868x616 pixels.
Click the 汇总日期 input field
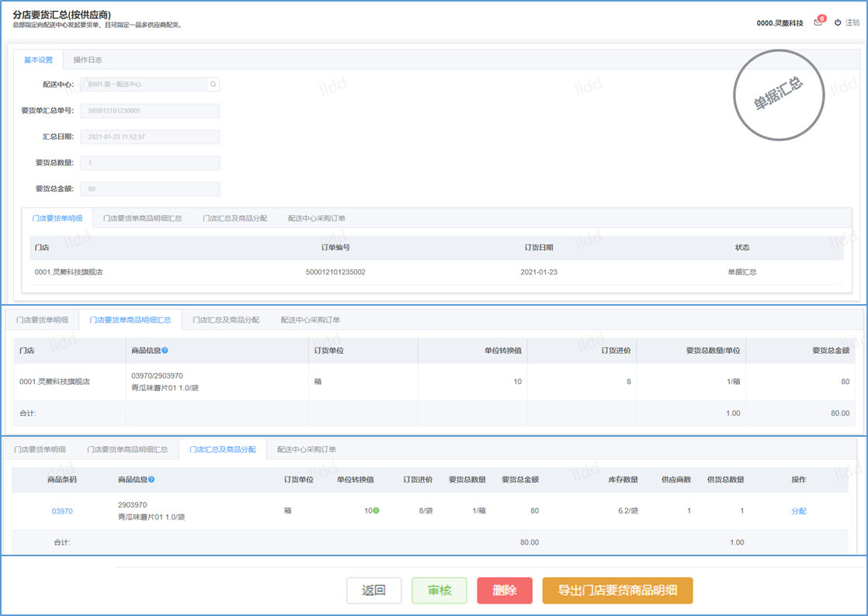click(x=150, y=137)
